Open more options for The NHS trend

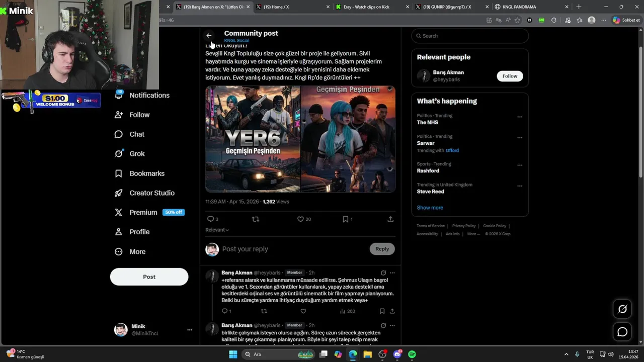(520, 117)
